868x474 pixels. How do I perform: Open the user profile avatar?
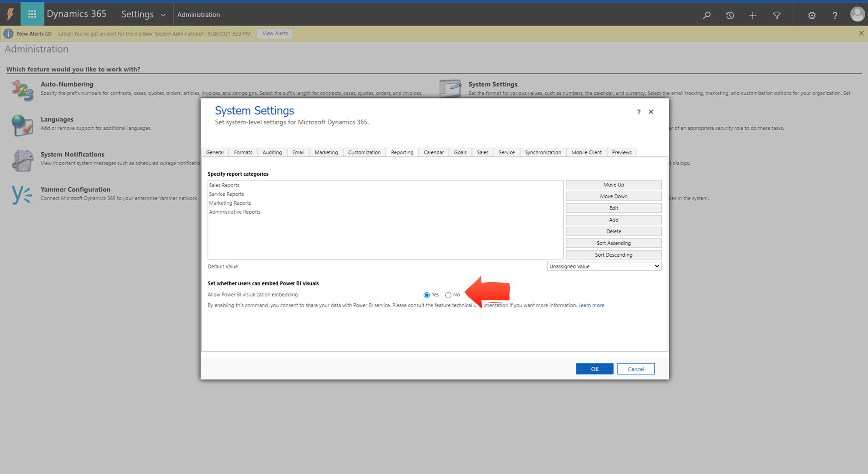857,14
